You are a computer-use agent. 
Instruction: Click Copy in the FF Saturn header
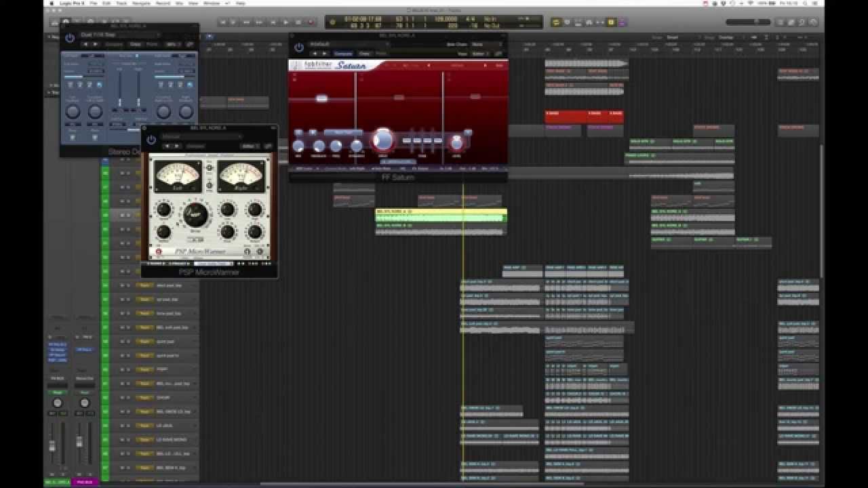pyautogui.click(x=365, y=53)
